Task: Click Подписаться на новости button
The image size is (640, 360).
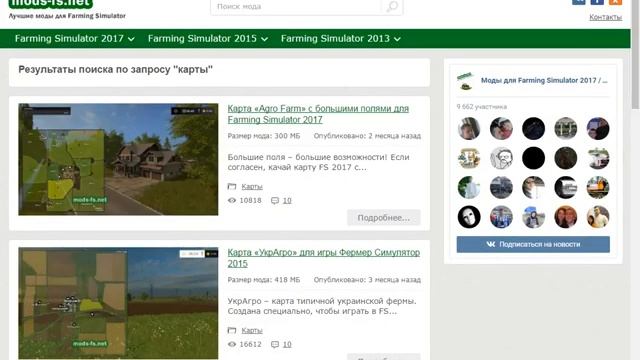Action: tap(533, 244)
